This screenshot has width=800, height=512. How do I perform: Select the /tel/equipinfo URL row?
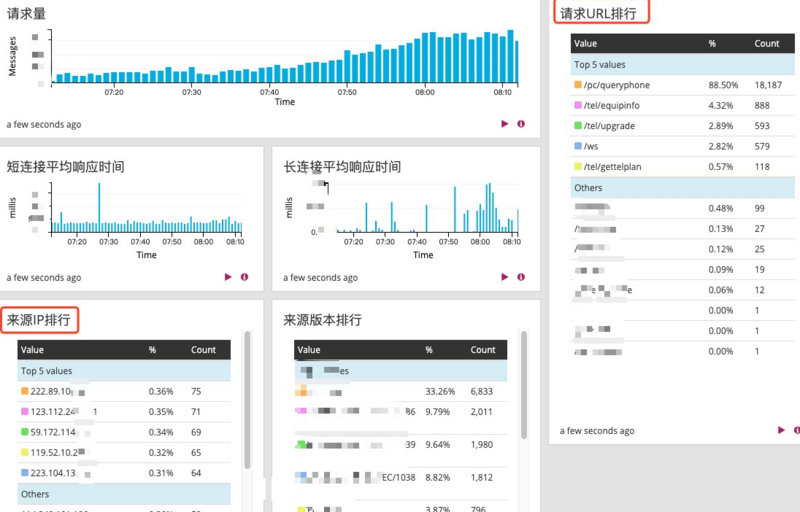coord(683,106)
